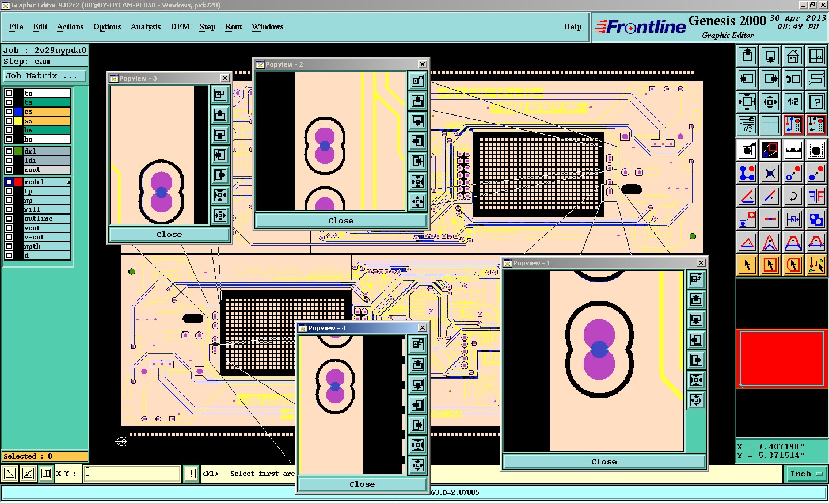The width and height of the screenshot is (829, 504).
Task: Click the X Y coordinate input field
Action: [132, 474]
